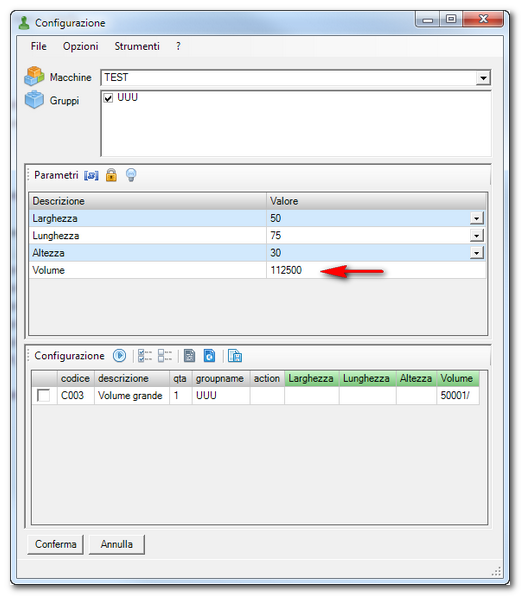Click the check-all list icon in Configurazione toolbar
Image resolution: width=521 pixels, height=596 pixels.
click(145, 356)
